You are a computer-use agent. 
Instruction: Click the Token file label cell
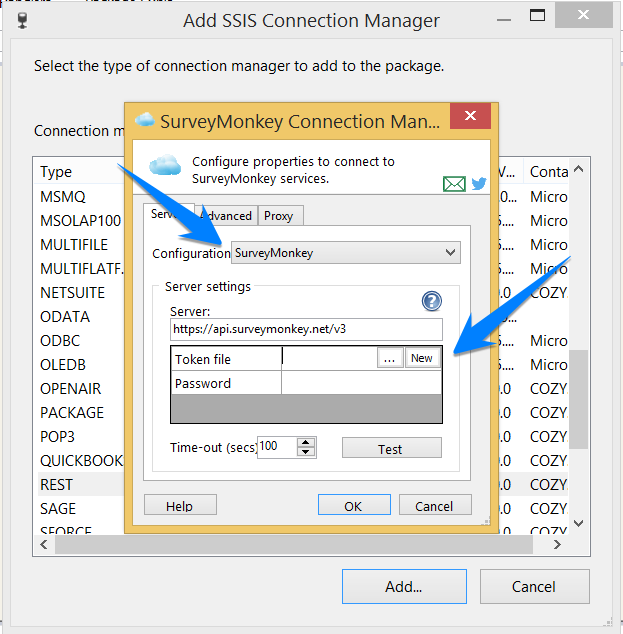click(226, 359)
